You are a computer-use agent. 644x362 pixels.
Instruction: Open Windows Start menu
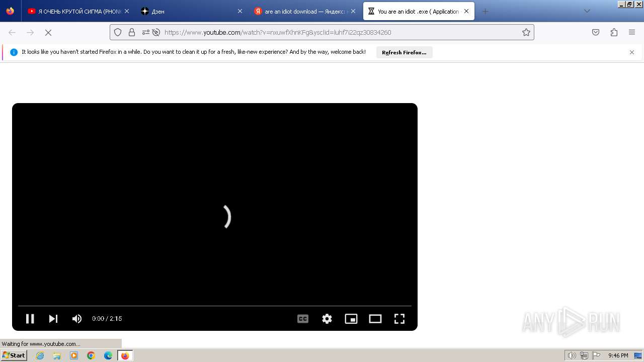tap(14, 355)
